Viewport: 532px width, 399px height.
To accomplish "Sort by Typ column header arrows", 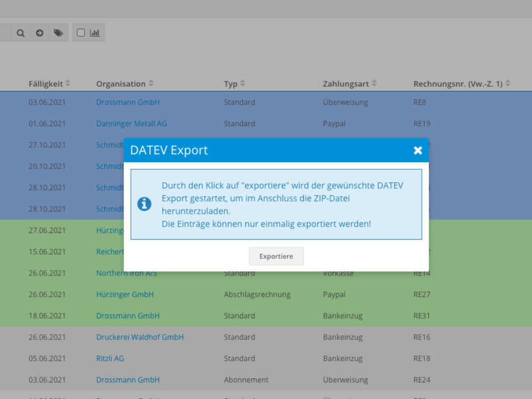I will click(243, 84).
